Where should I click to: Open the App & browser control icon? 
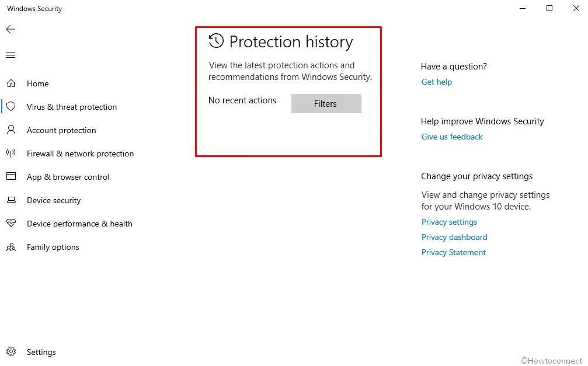click(11, 177)
